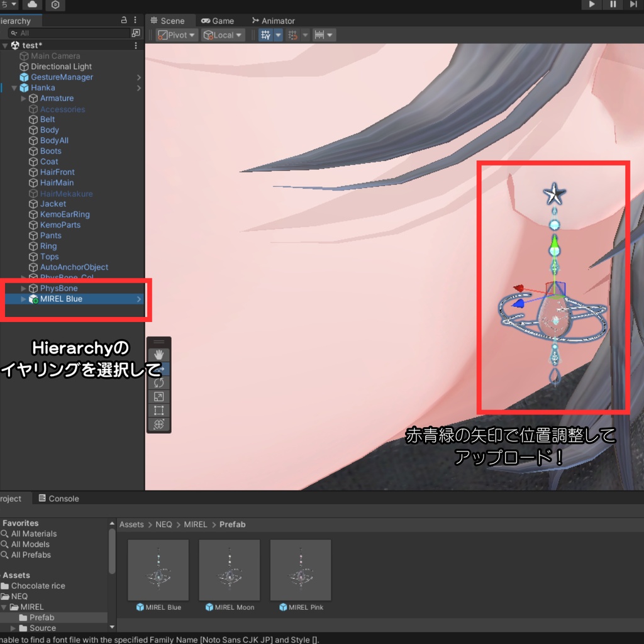This screenshot has height=644, width=644.
Task: Open the Hierarchy panel options menu
Action: pos(135,19)
